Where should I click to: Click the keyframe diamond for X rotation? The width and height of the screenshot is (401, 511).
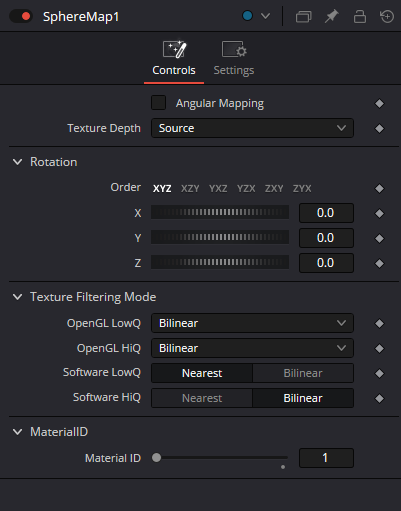click(x=379, y=213)
